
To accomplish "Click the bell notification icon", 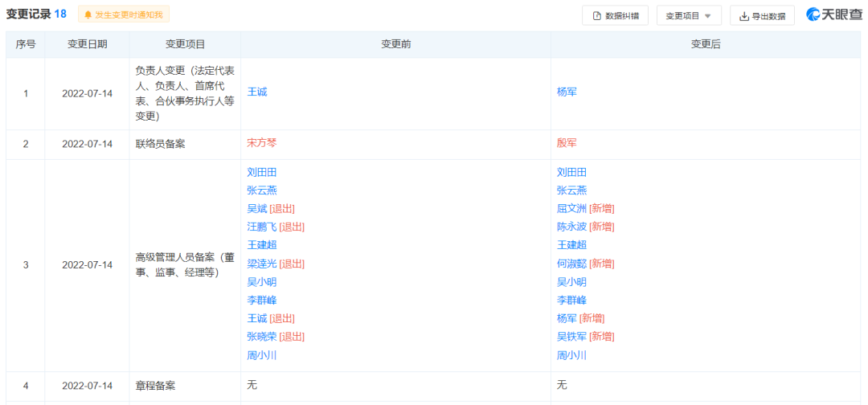I will [x=88, y=14].
